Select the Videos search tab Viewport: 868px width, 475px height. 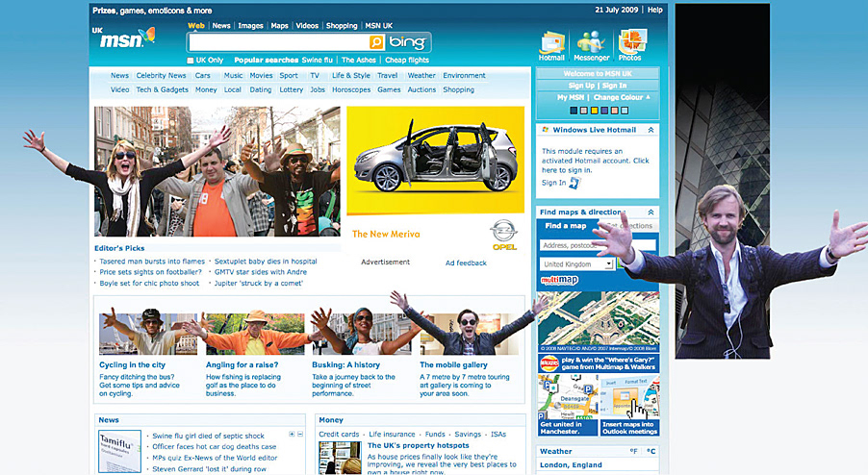307,25
